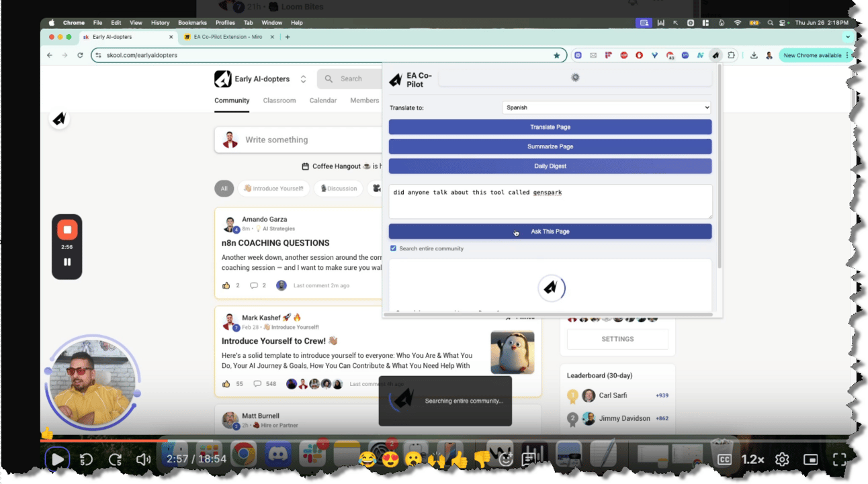The width and height of the screenshot is (868, 484).
Task: Skip the video forward five seconds
Action: [x=115, y=460]
